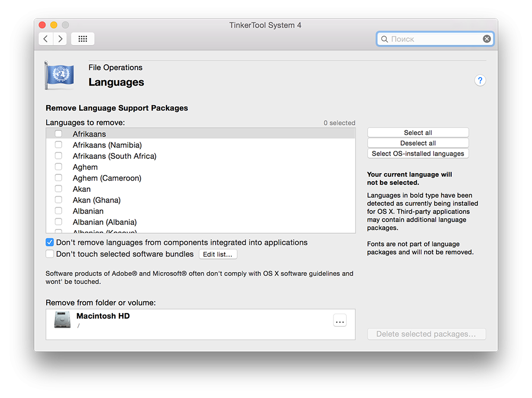532x398 pixels.
Task: Minimize the TinkerTool System window
Action: click(54, 25)
